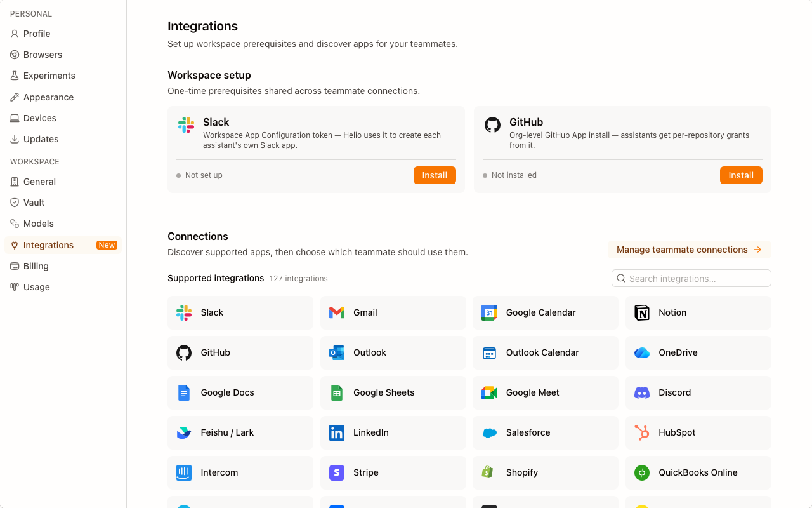Open the Feishu / Lark icon
The image size is (812, 508).
pyautogui.click(x=184, y=432)
